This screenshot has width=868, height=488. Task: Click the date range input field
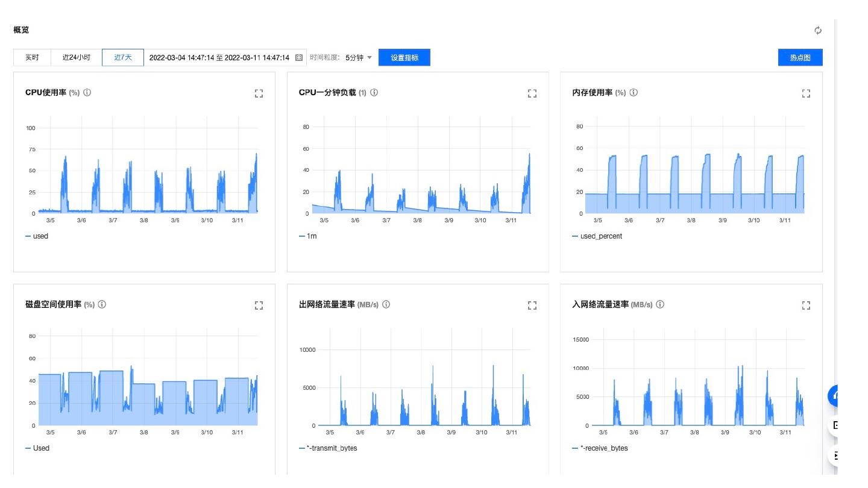coord(219,58)
